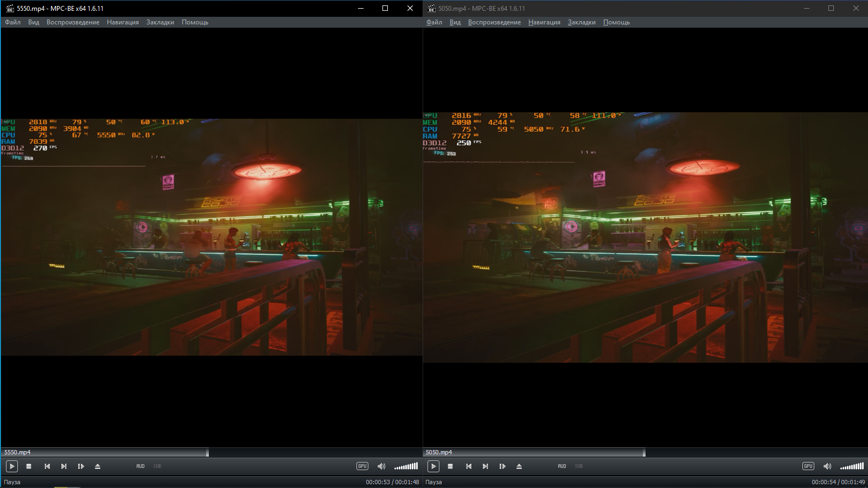The image size is (868, 488).
Task: Click the Пауза status in 5050.mp4 window
Action: (x=433, y=482)
